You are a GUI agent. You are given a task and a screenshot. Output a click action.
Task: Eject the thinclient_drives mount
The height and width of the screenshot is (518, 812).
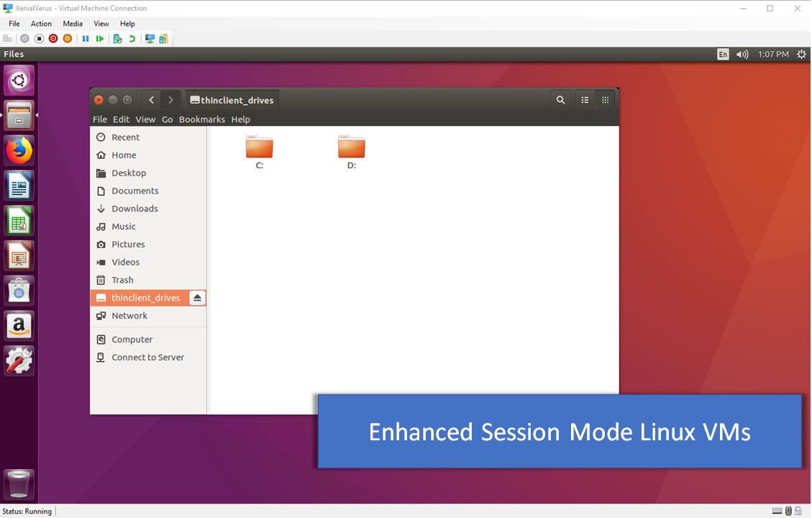point(196,297)
